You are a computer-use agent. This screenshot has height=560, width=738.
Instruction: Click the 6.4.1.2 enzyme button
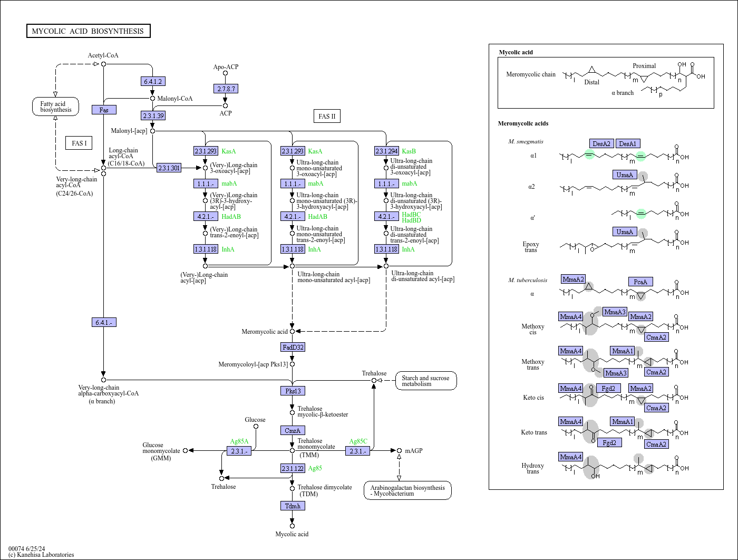click(x=152, y=81)
